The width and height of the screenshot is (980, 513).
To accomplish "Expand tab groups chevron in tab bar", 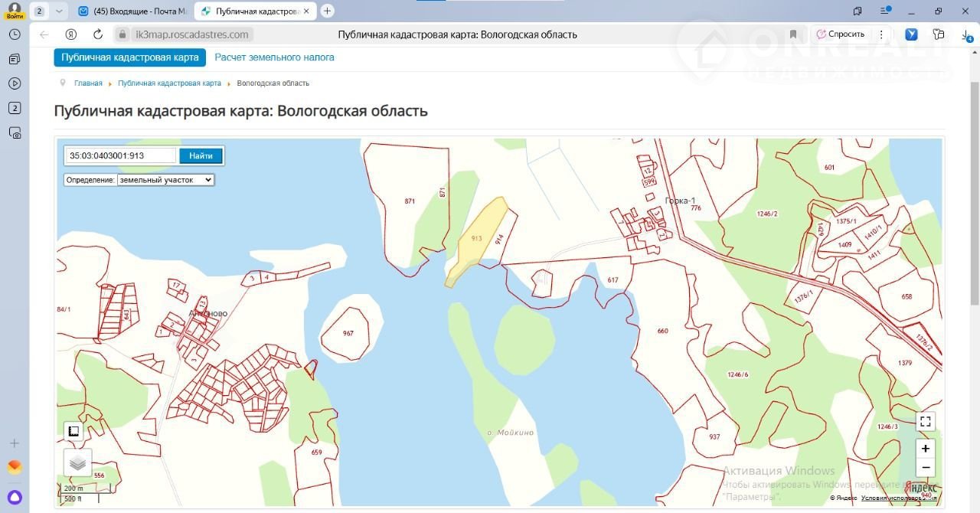I will click(x=60, y=11).
